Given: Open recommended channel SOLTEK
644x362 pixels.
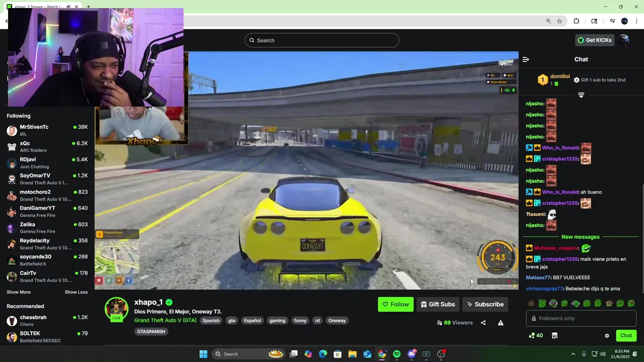Looking at the screenshot, I should (47, 337).
